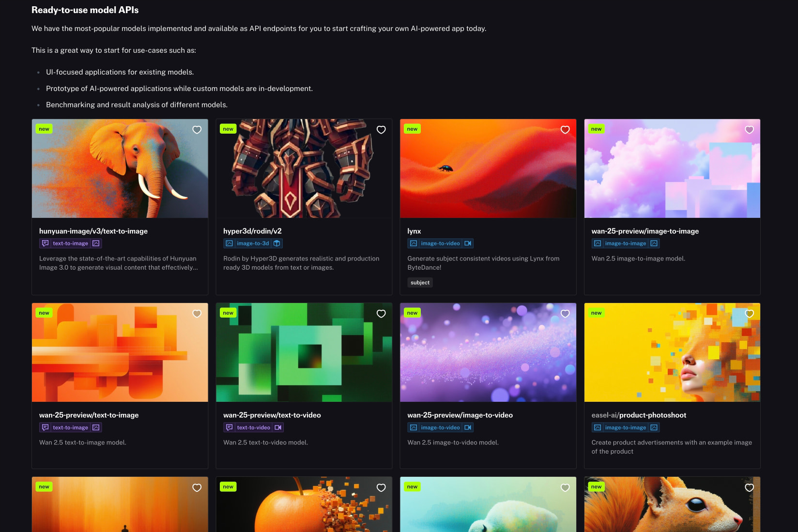Favorite the hunyuan-image/v3 card with its heart icon
798x532 pixels.
[197, 130]
